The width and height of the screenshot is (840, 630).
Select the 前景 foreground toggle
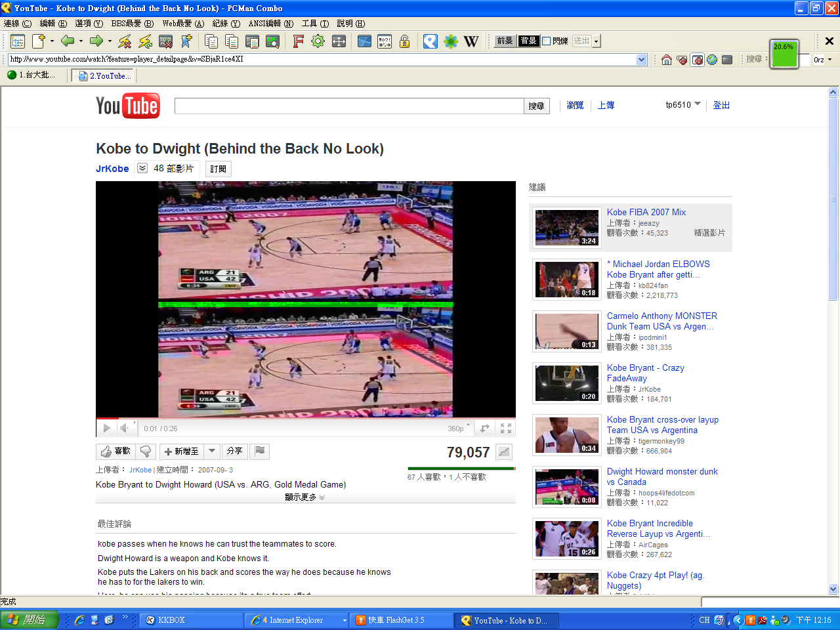point(505,41)
